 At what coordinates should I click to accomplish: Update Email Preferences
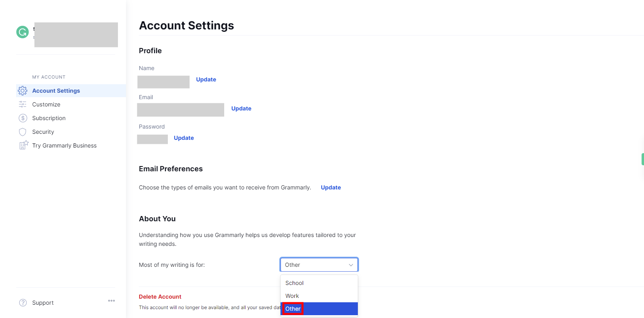pos(331,187)
